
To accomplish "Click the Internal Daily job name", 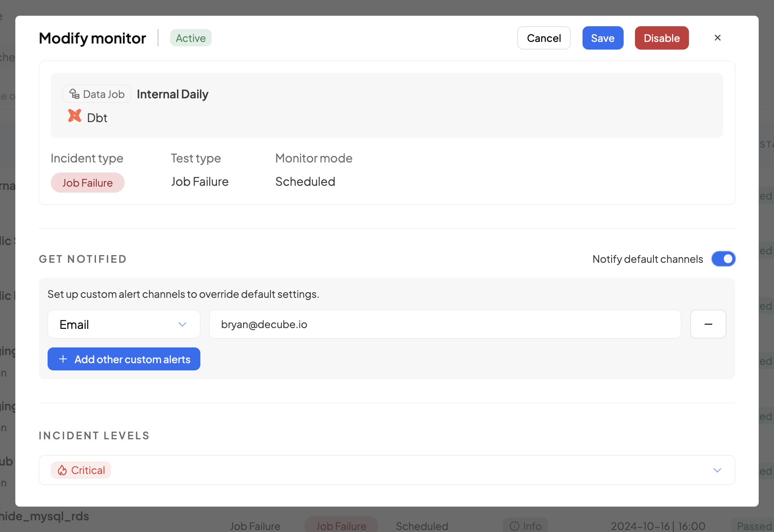I will 173,94.
